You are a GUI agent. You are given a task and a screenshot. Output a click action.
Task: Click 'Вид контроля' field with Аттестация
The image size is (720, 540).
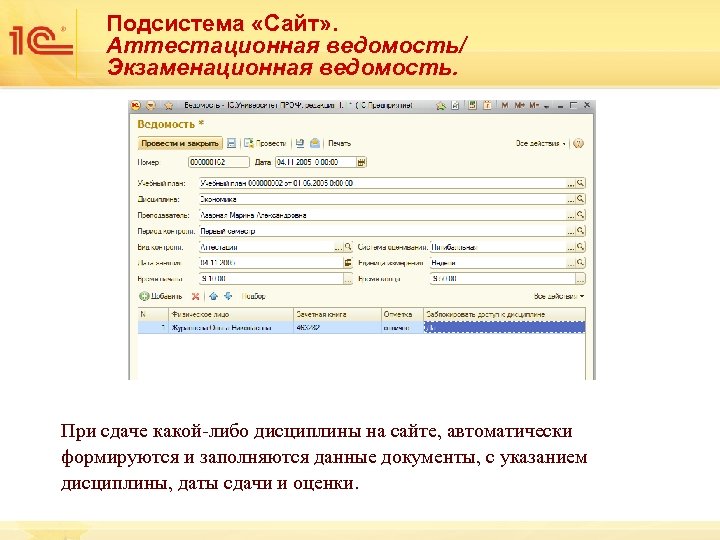(266, 247)
